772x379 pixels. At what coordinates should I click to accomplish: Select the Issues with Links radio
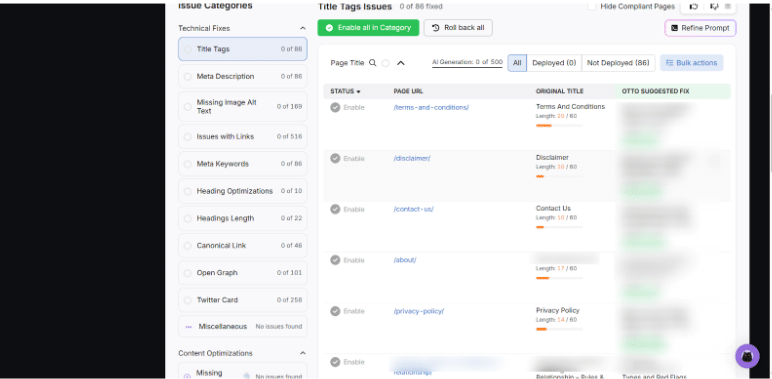click(188, 137)
